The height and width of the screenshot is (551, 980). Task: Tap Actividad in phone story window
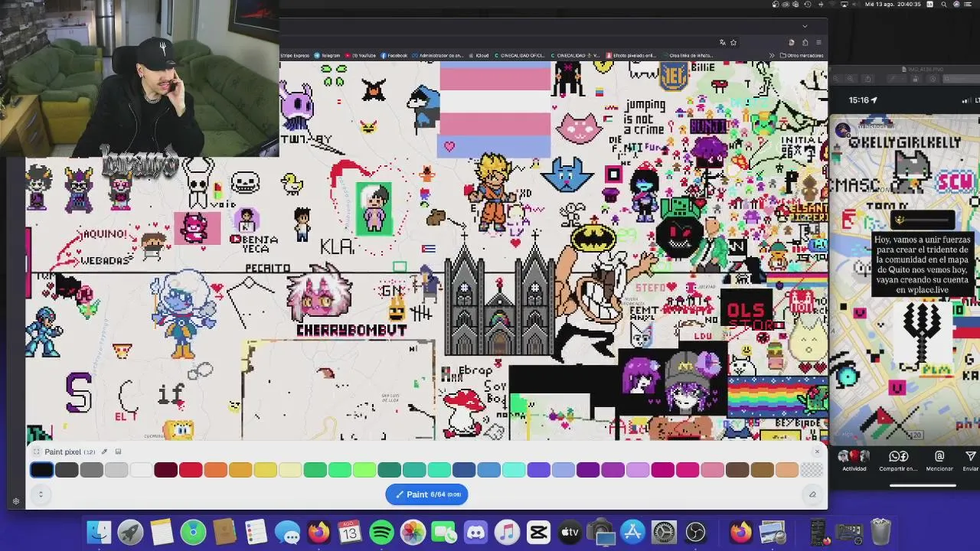854,461
